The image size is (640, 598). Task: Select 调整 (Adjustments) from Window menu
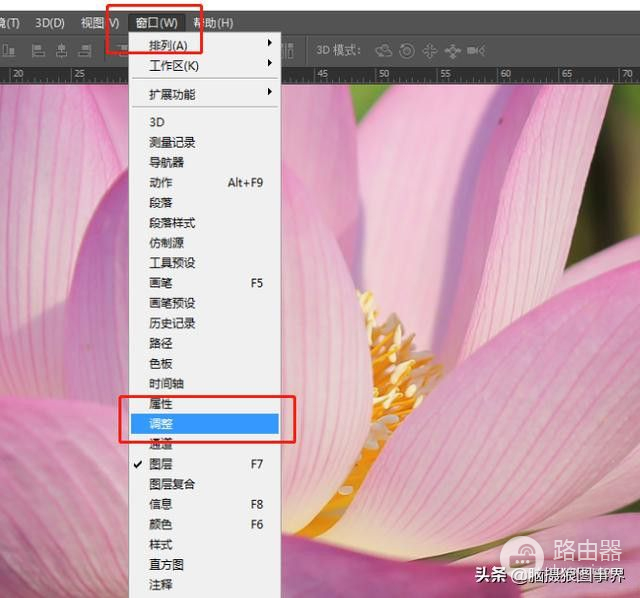click(161, 424)
